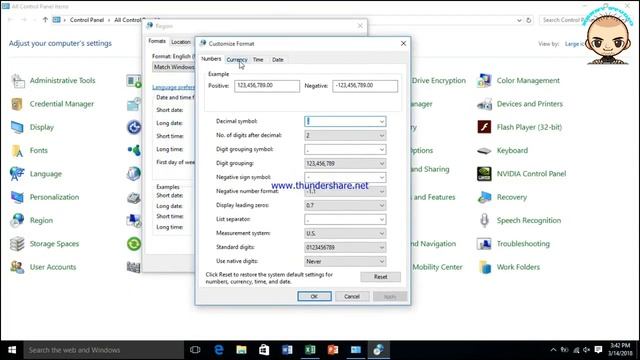The height and width of the screenshot is (360, 640).
Task: Click Control Panel in address breadcrumb
Action: click(x=87, y=20)
